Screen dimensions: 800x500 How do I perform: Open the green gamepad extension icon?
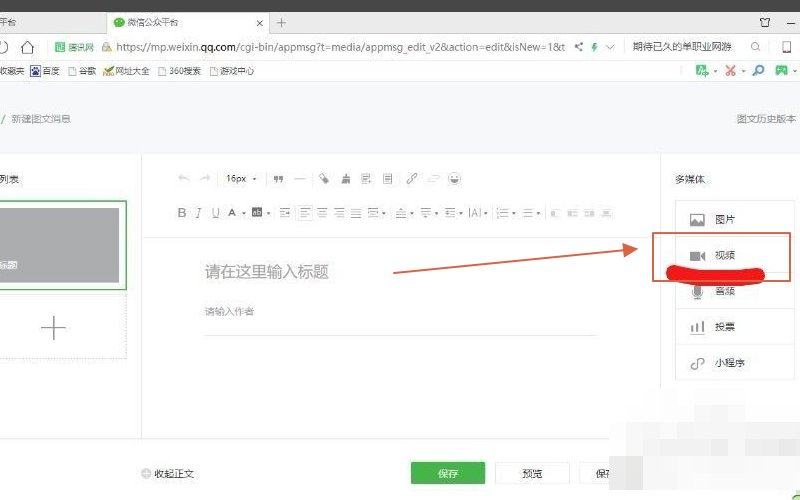tap(781, 70)
